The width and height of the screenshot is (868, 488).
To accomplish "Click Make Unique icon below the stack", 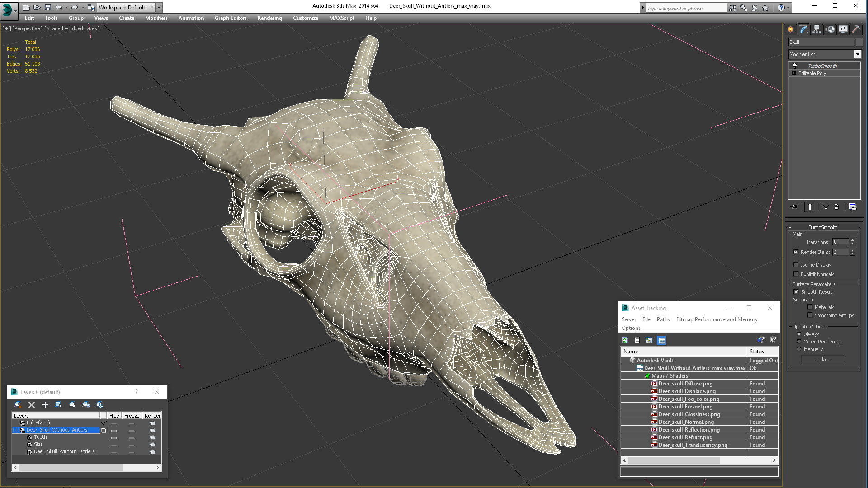I will coord(826,207).
